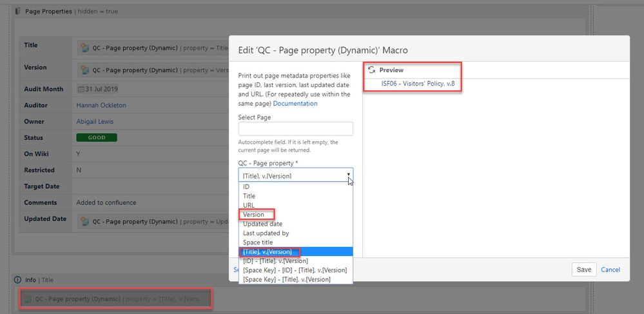Open the Documentation link

295,104
